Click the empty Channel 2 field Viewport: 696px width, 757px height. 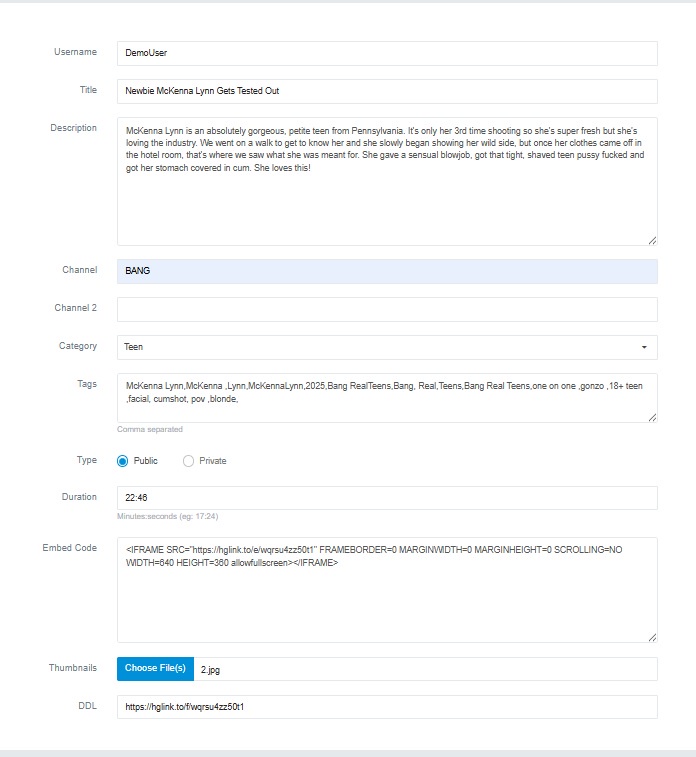pyautogui.click(x=387, y=309)
